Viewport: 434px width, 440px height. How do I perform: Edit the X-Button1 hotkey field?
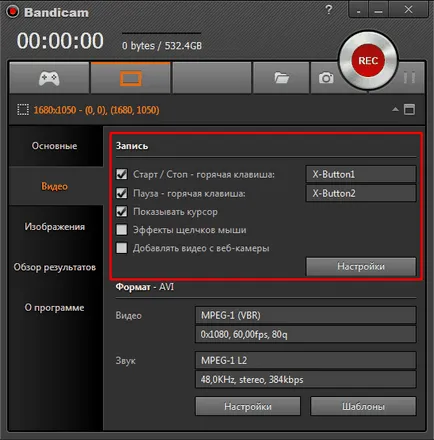point(361,174)
